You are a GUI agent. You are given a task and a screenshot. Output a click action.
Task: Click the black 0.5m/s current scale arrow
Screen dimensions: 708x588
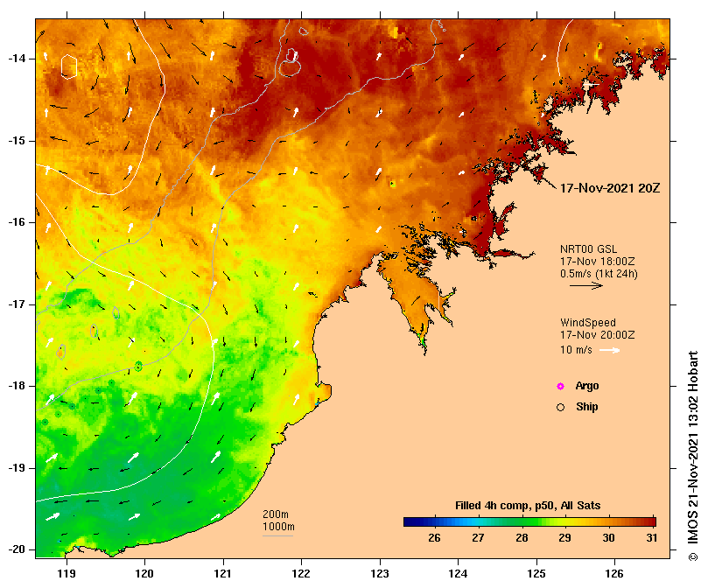586,285
